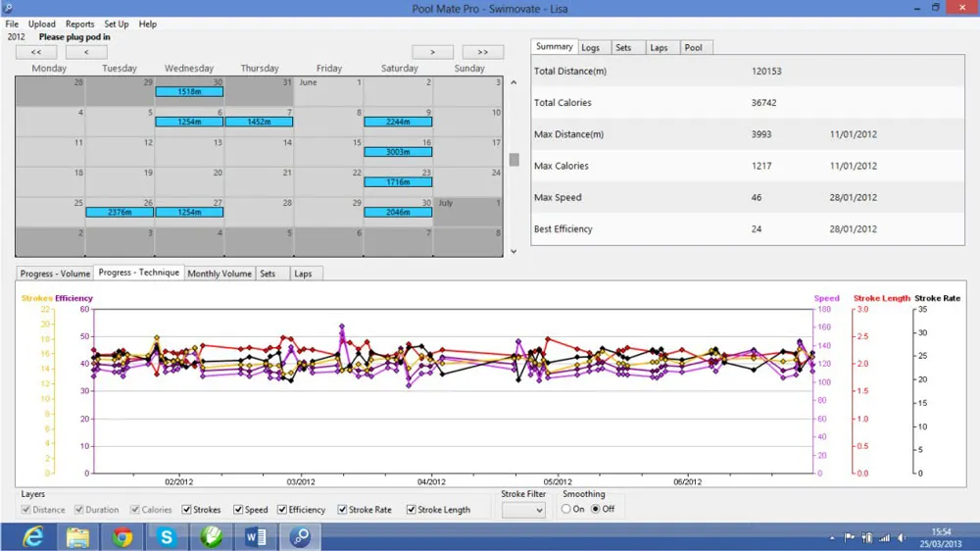The width and height of the screenshot is (980, 551).
Task: Toggle the Stroke Rate layer checkbox
Action: (x=342, y=510)
